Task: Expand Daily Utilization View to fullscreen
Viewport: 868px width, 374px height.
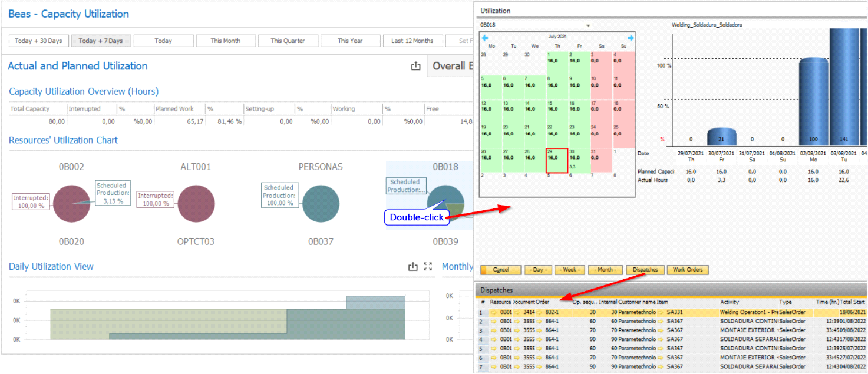Action: 428,267
